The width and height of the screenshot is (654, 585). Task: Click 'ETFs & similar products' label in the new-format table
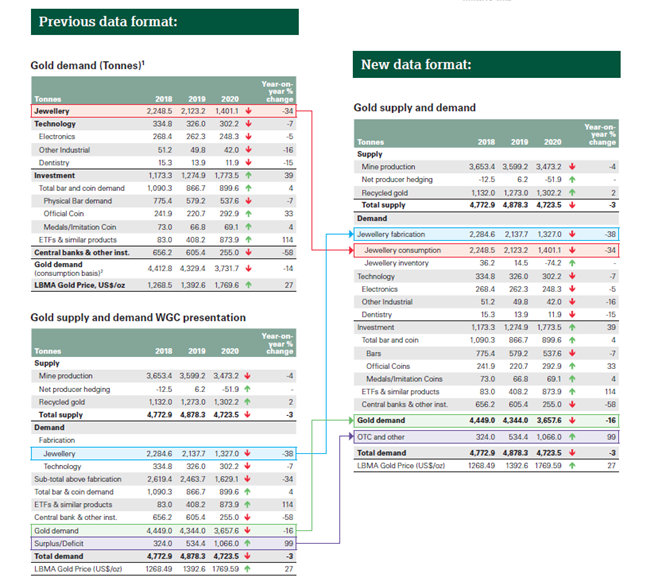pyautogui.click(x=400, y=392)
